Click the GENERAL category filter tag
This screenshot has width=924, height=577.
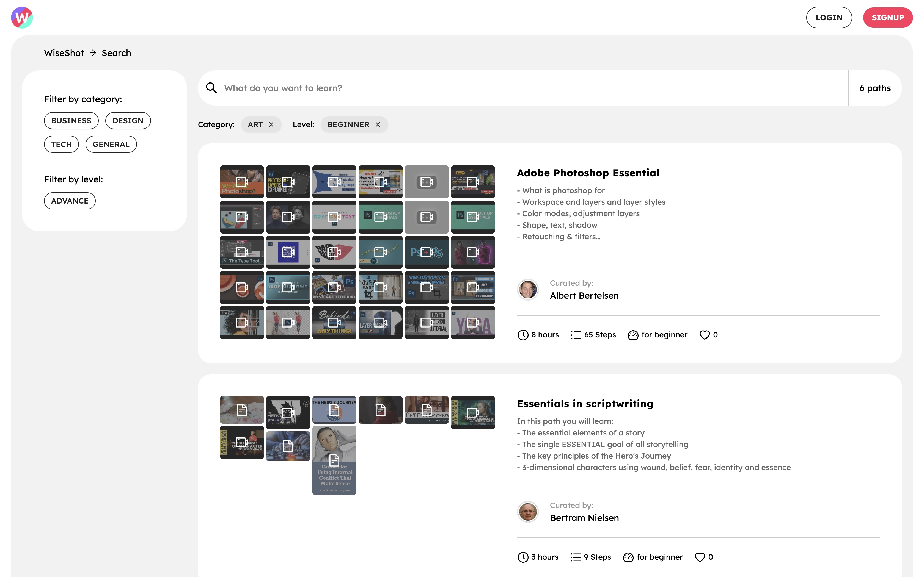(111, 144)
